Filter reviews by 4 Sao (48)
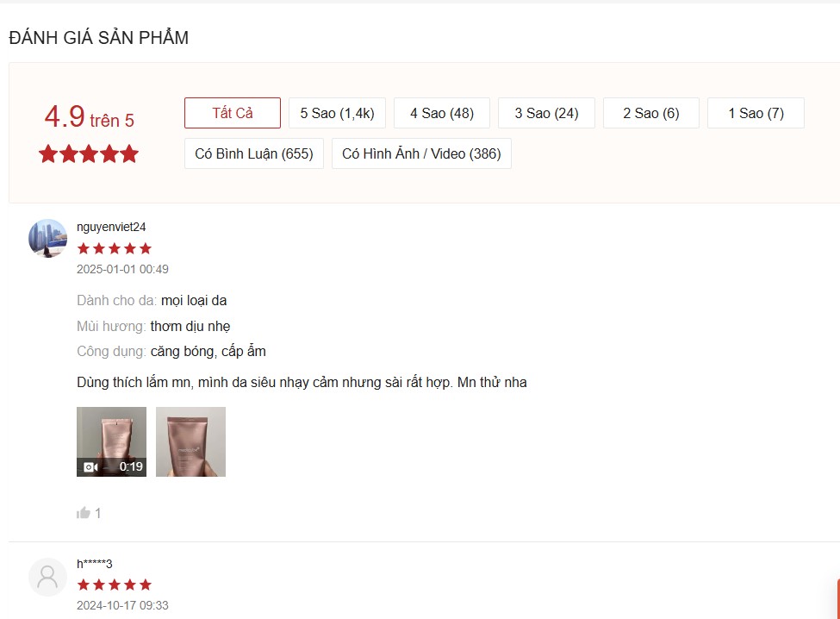 (442, 113)
